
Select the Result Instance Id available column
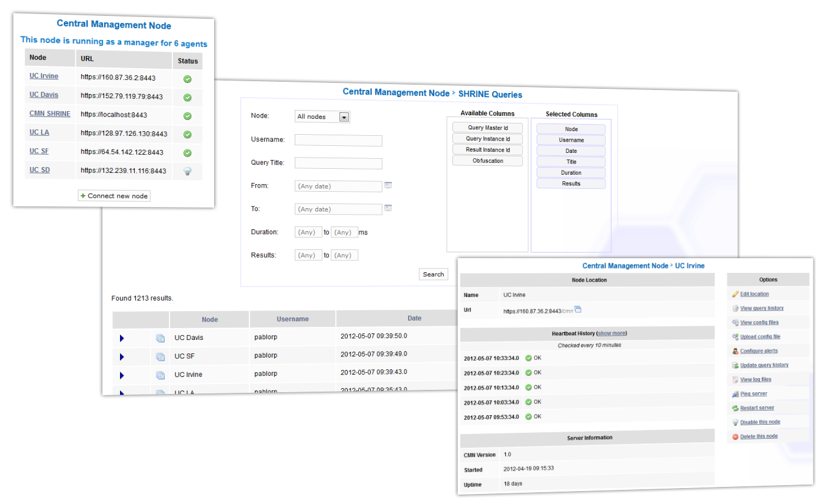click(488, 150)
